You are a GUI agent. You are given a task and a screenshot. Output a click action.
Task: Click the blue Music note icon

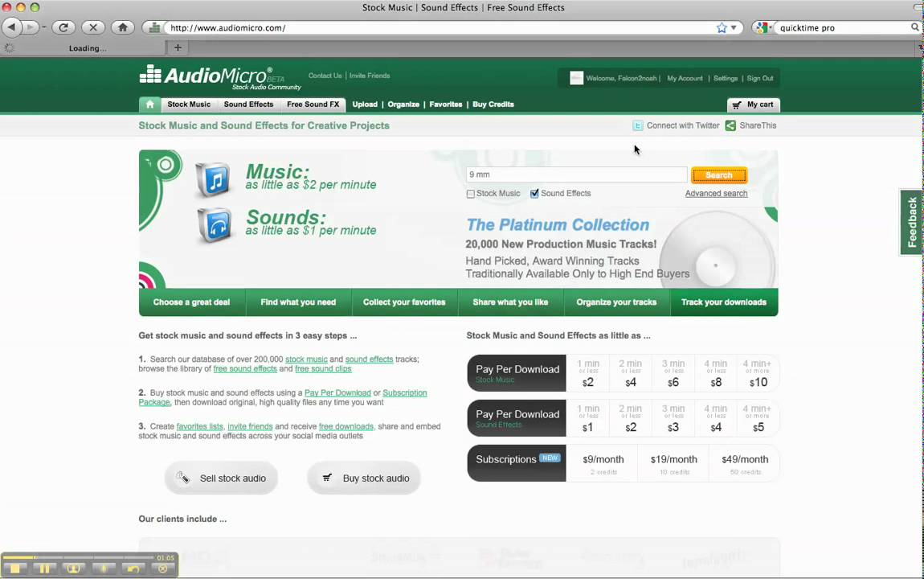(213, 179)
